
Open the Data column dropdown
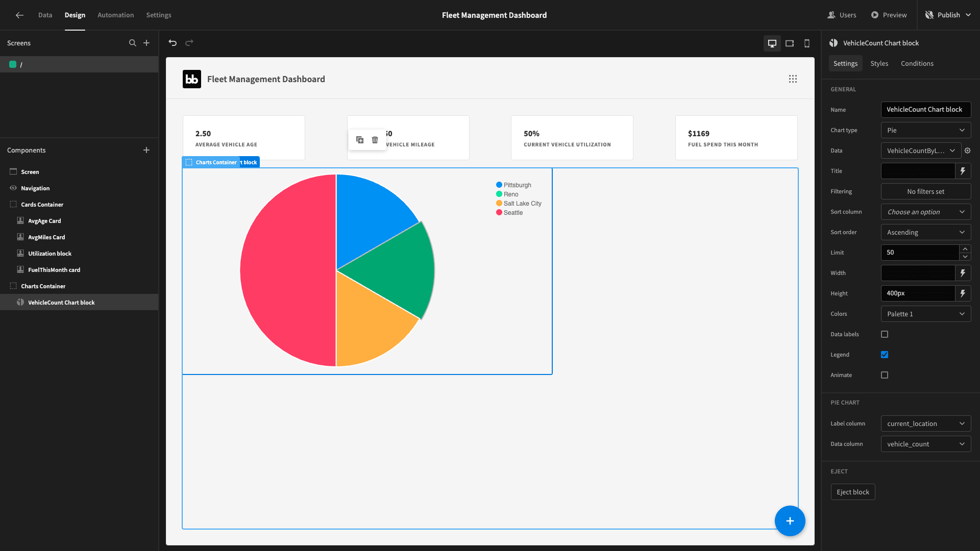click(x=926, y=444)
